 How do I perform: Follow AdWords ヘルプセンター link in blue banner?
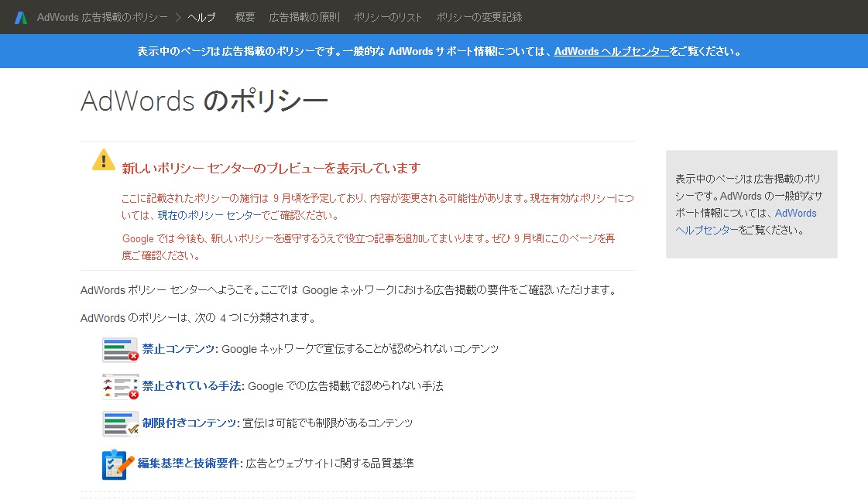click(612, 52)
